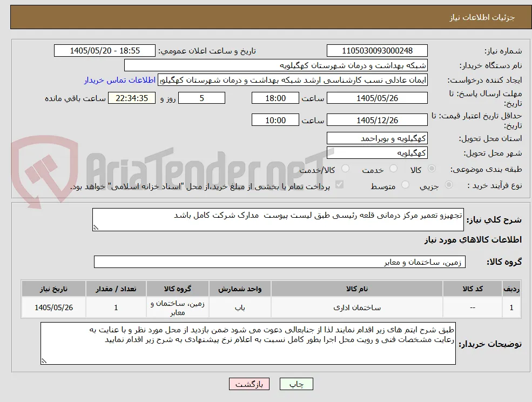Click the row number 1 cell
This screenshot has height=402, width=532.
tap(511, 307)
